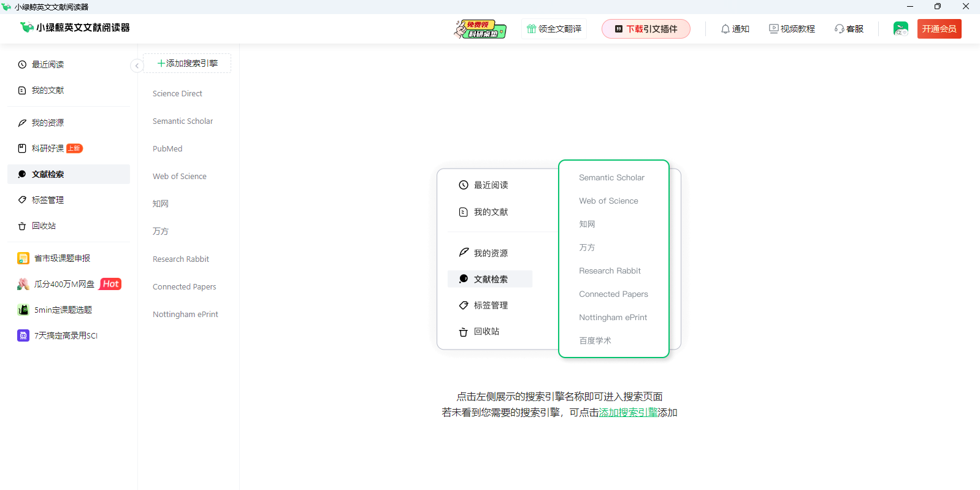Collapse the search engine panel chevron
Image resolution: width=980 pixels, height=490 pixels.
point(137,66)
